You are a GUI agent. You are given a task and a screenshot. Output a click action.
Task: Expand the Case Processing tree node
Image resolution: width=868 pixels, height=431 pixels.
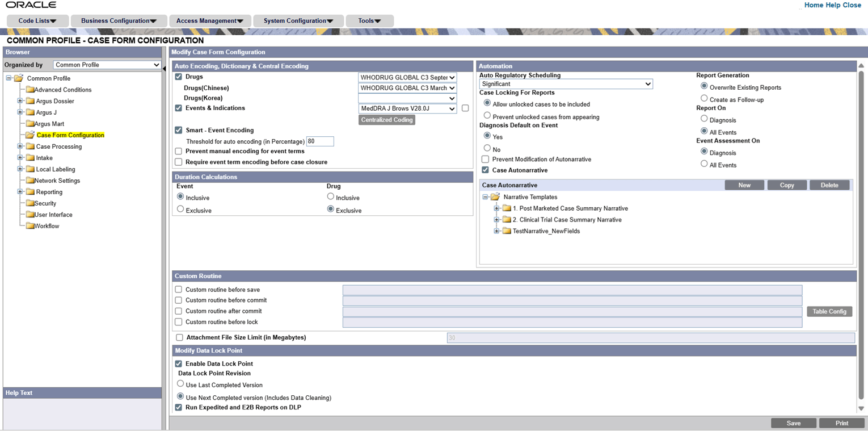coord(19,147)
